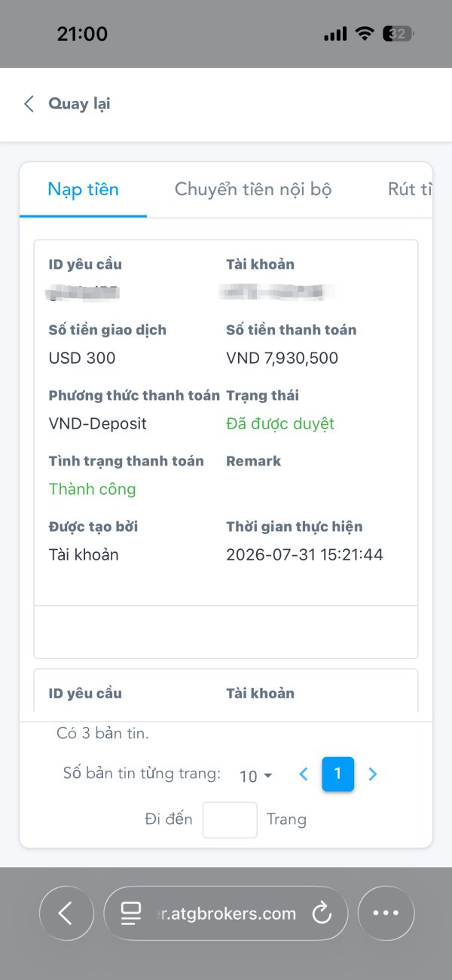The height and width of the screenshot is (980, 452).
Task: Reload the page with the refresh icon
Action: (322, 914)
